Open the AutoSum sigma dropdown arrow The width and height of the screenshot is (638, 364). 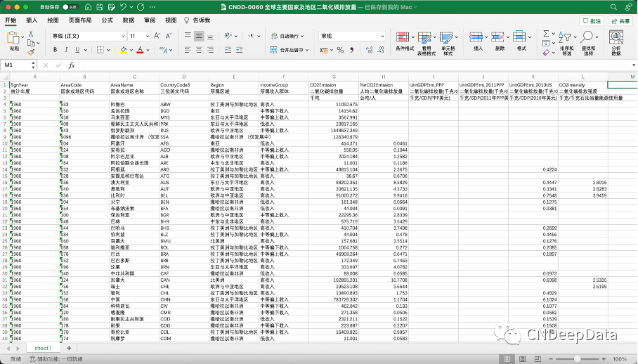pos(554,34)
